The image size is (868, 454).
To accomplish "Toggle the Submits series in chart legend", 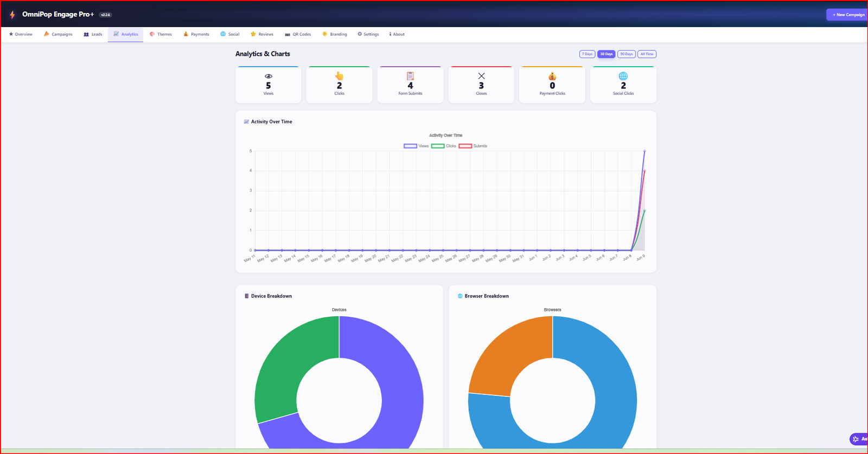I will click(473, 146).
